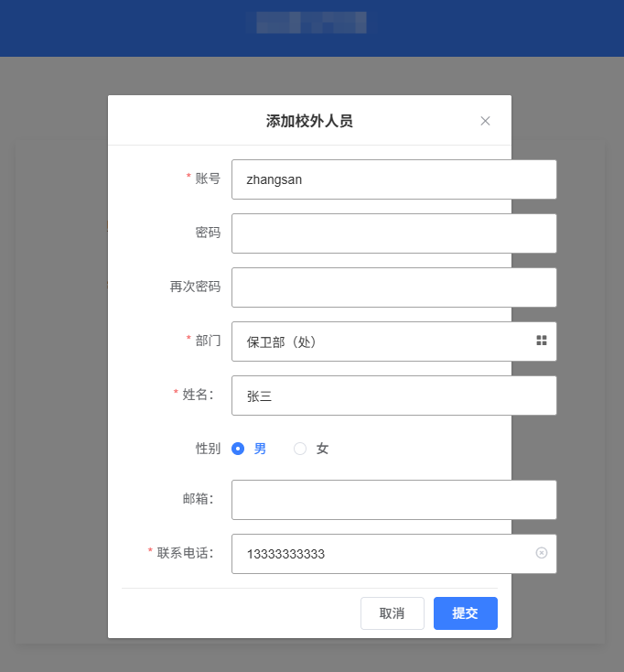Submit the form with 提交 button
This screenshot has height=672, width=624.
pyautogui.click(x=466, y=613)
